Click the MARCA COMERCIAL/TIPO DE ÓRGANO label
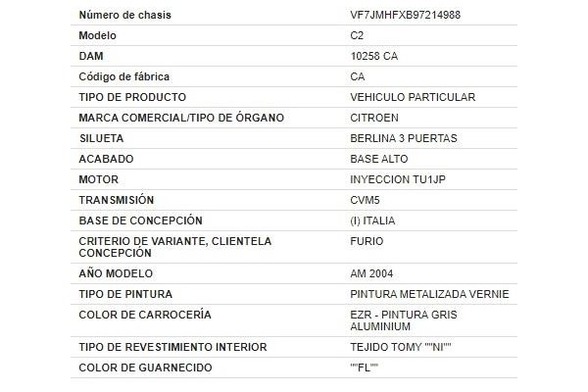 [x=181, y=118]
